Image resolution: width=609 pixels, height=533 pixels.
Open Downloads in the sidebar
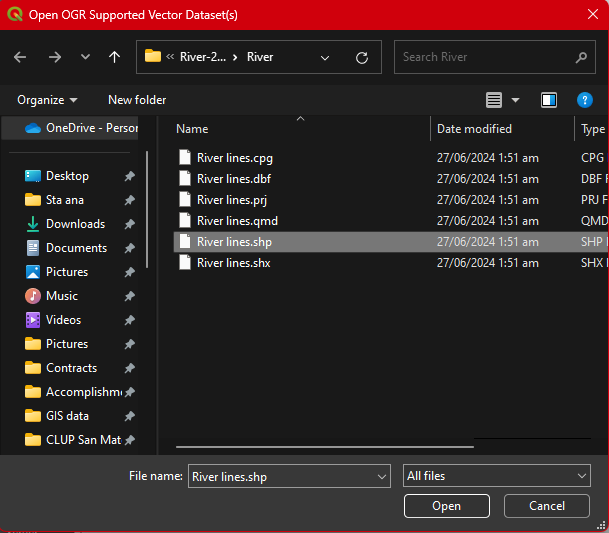pyautogui.click(x=75, y=224)
